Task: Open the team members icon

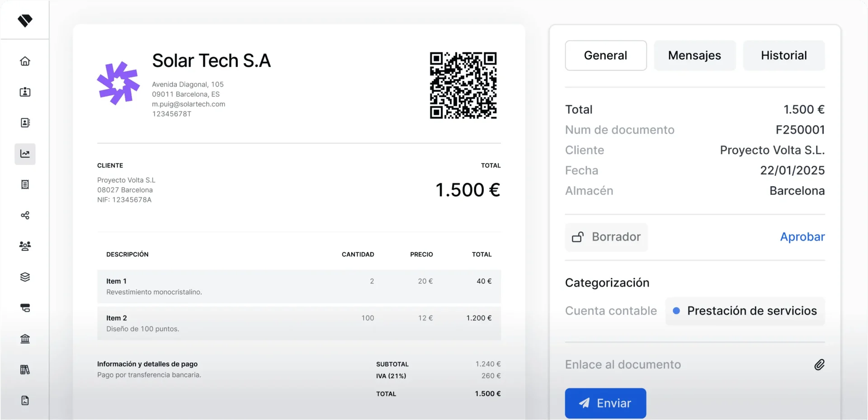Action: pyautogui.click(x=25, y=246)
